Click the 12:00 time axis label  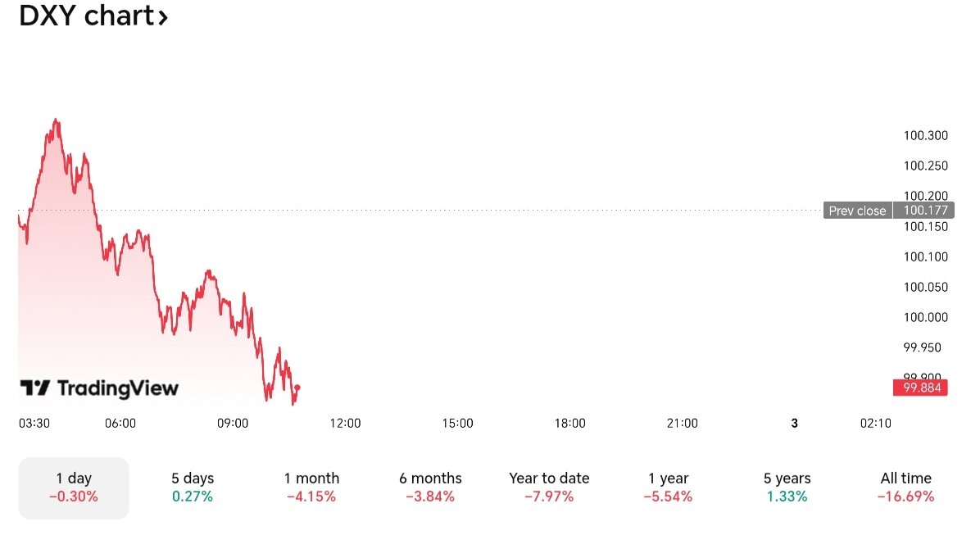345,424
